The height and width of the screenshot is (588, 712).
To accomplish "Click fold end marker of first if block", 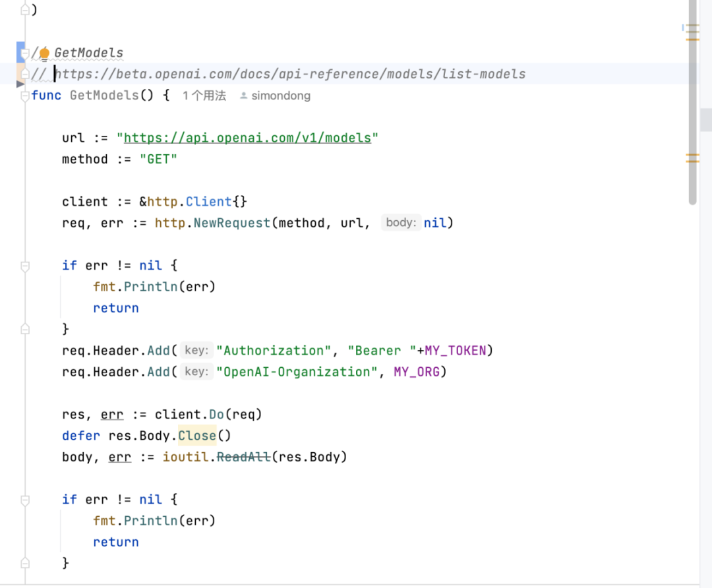I will [25, 329].
